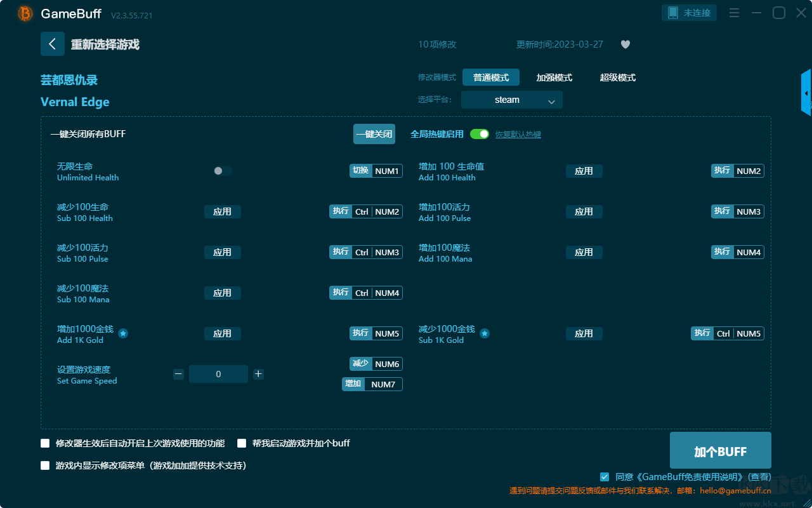812x508 pixels.
Task: Apply Sub 1K Gold
Action: click(x=584, y=333)
